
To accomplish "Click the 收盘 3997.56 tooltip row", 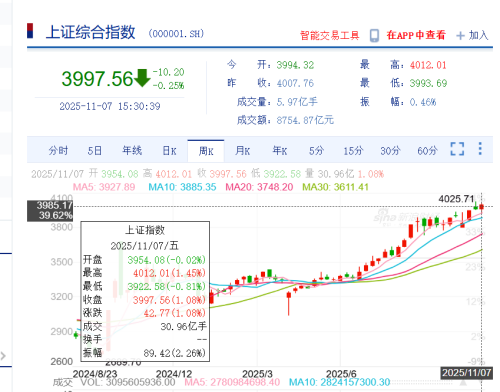I will tap(145, 300).
